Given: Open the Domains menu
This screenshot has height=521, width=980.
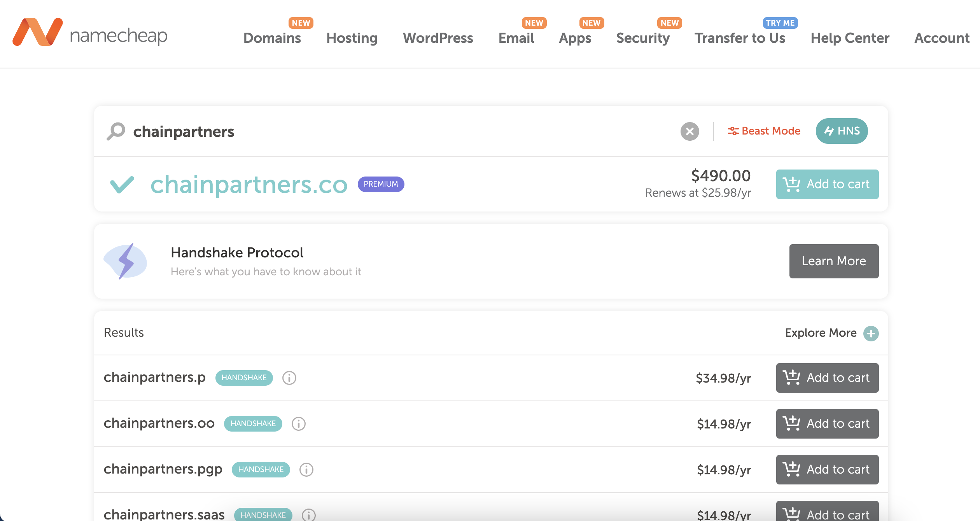Looking at the screenshot, I should coord(272,38).
